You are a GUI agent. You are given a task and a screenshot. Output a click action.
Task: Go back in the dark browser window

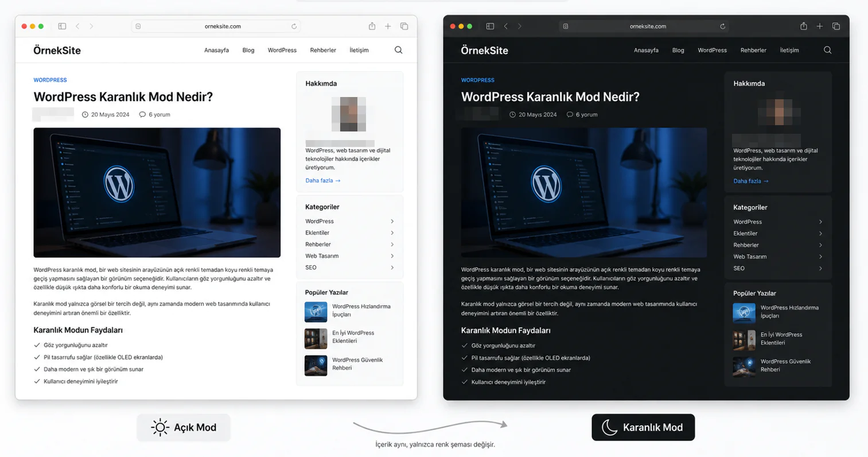pyautogui.click(x=505, y=26)
